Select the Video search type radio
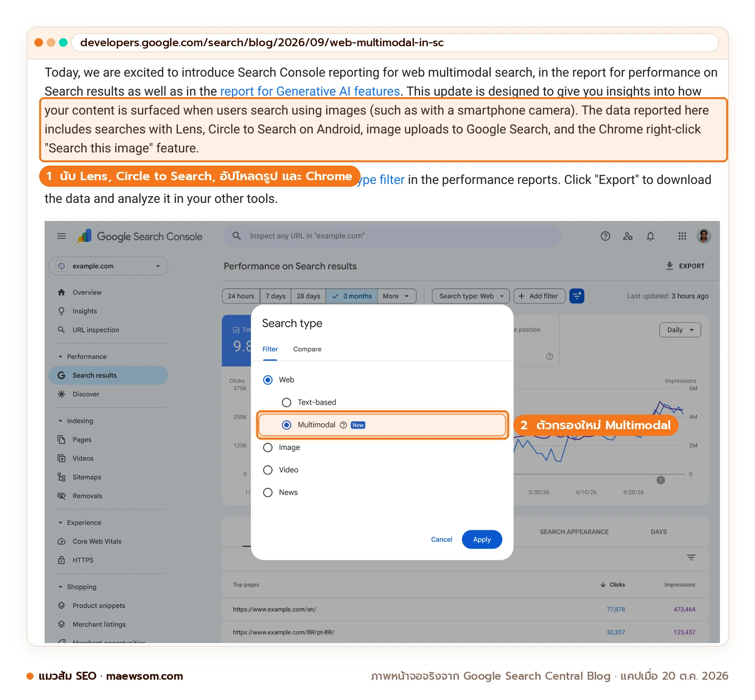 tap(268, 470)
